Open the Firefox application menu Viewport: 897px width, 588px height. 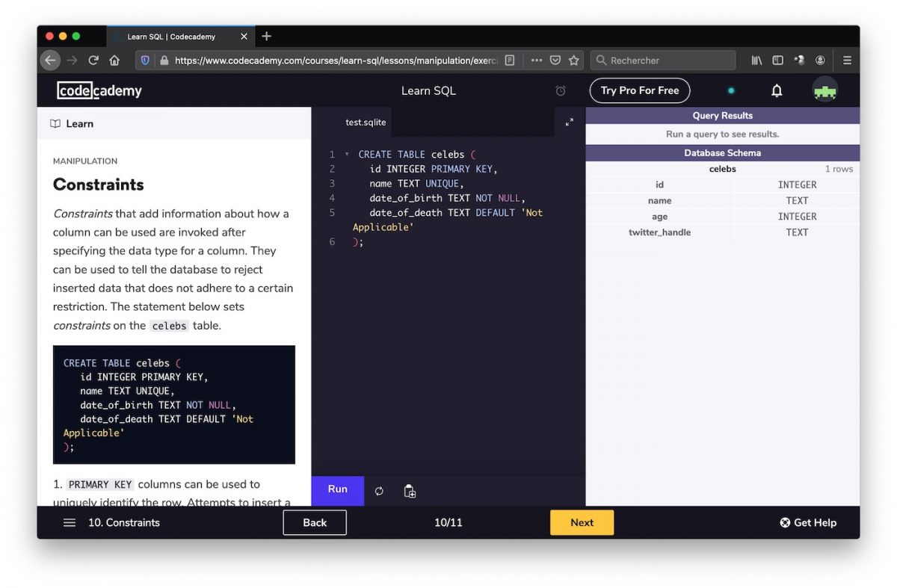(847, 60)
